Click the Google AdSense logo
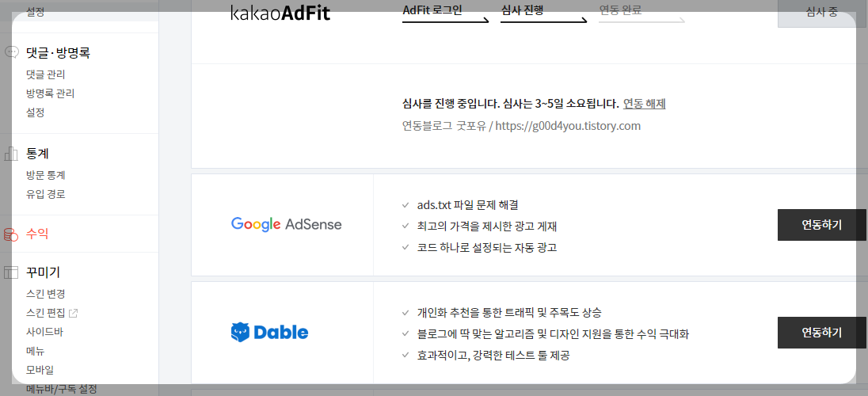Screen dimensions: 868x396 coord(286,224)
